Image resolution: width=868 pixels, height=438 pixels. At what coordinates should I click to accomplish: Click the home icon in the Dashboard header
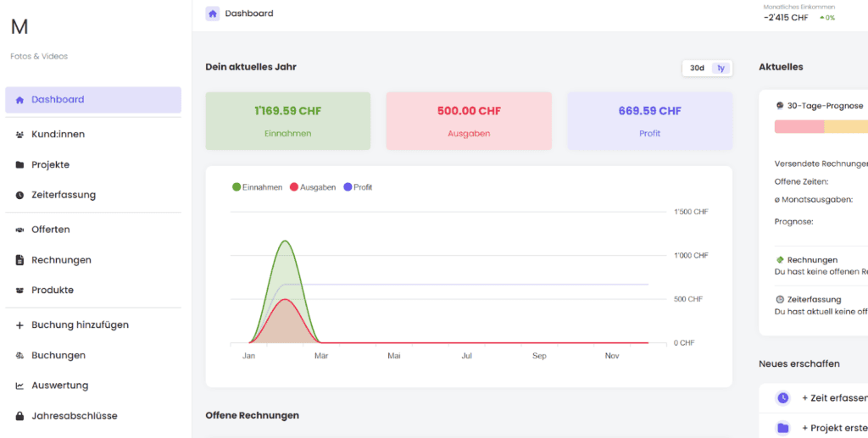[x=213, y=14]
